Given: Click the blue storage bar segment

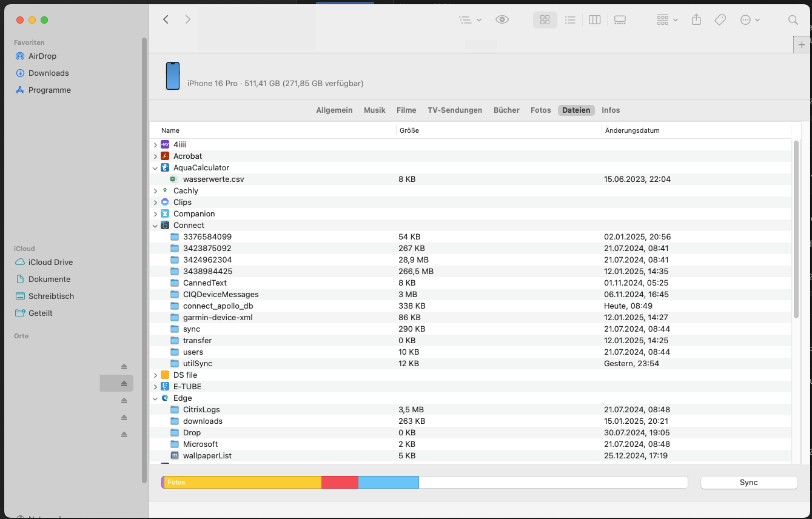Looking at the screenshot, I should pos(389,482).
